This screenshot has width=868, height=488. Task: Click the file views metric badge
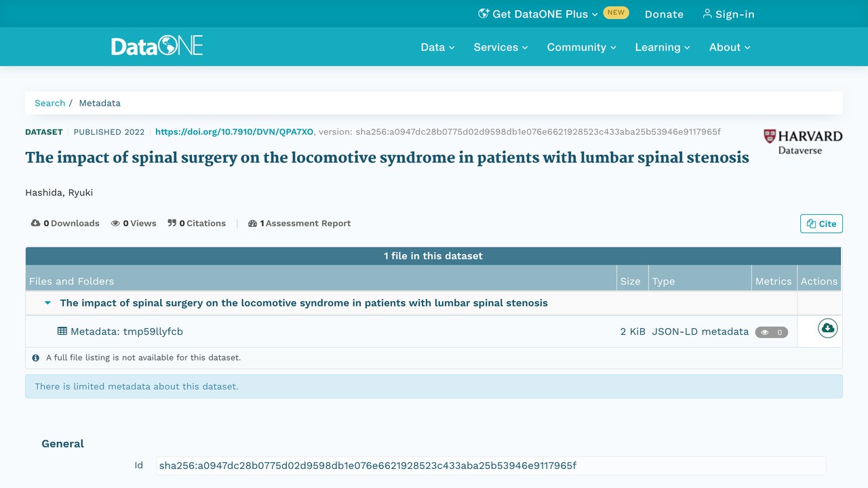[x=772, y=332]
